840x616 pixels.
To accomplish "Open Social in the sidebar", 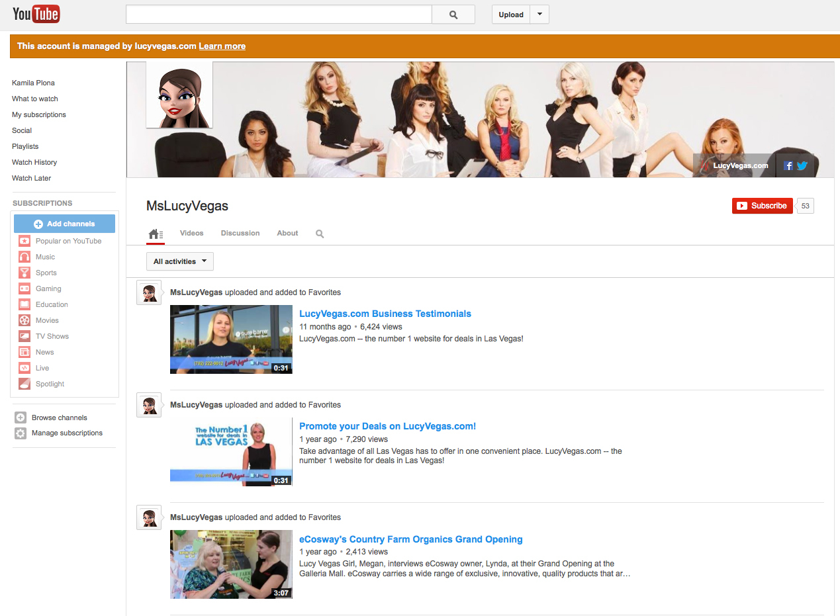I will [x=22, y=130].
